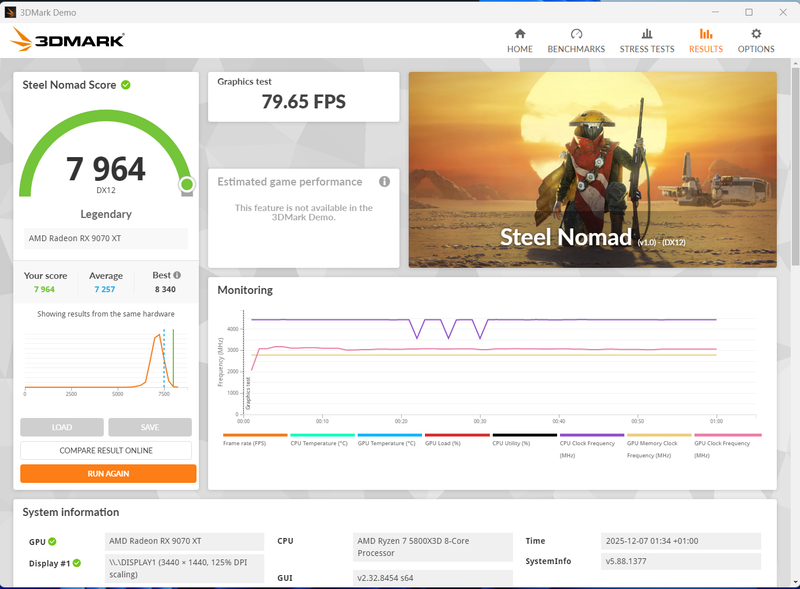Click the OPTIONS menu label
This screenshot has height=589, width=800.
click(x=756, y=49)
